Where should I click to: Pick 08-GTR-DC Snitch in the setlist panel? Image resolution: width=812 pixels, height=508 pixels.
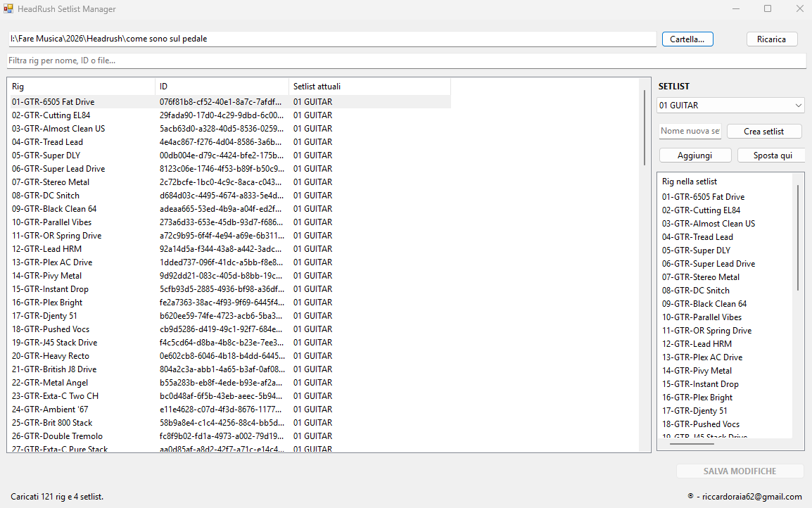(696, 291)
